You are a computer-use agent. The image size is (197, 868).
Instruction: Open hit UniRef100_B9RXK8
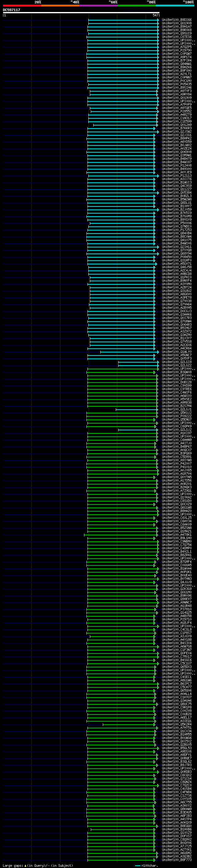pyautogui.click(x=177, y=30)
